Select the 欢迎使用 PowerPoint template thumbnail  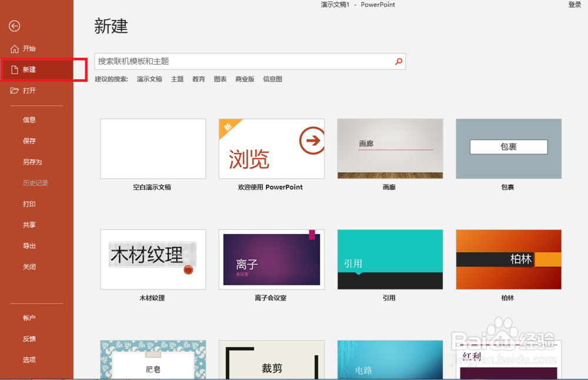272,149
